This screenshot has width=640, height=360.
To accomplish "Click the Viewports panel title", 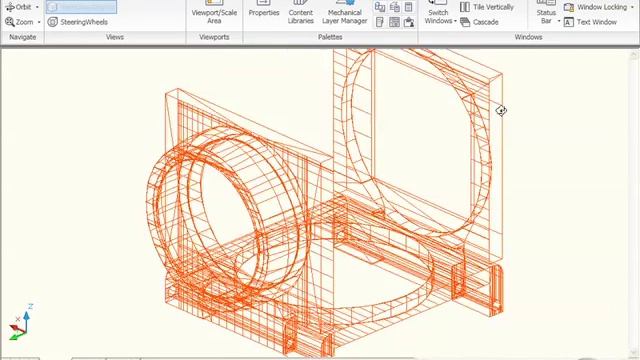I will pyautogui.click(x=214, y=37).
